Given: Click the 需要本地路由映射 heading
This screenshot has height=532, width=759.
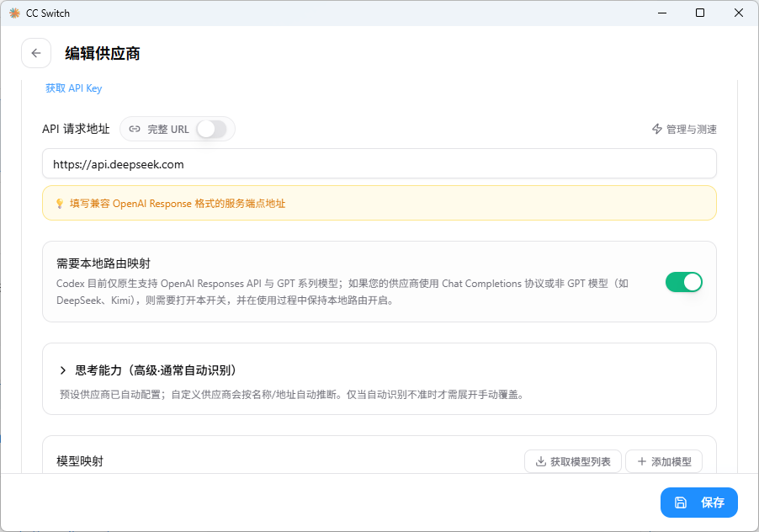Looking at the screenshot, I should click(x=103, y=263).
